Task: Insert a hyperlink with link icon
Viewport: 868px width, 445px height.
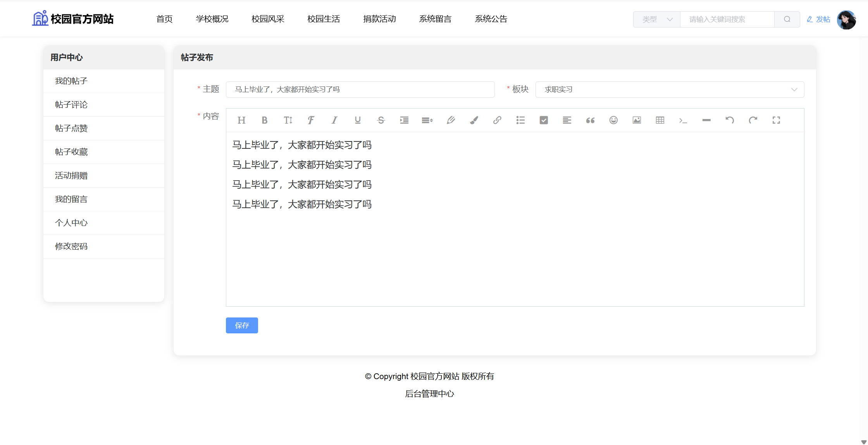Action: pyautogui.click(x=497, y=120)
